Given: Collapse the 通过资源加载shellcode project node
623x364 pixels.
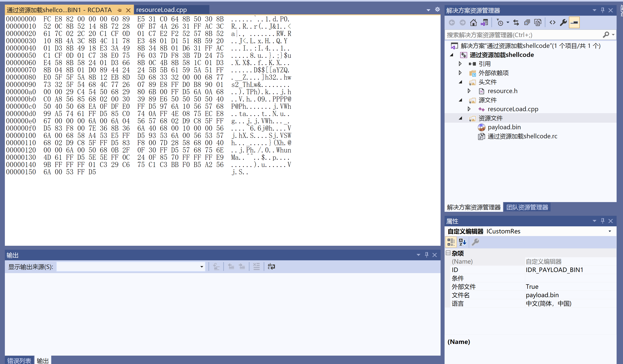Looking at the screenshot, I should [452, 55].
